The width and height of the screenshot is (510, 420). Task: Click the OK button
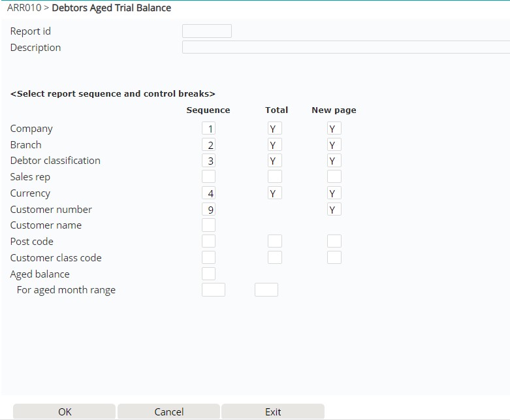pyautogui.click(x=65, y=412)
